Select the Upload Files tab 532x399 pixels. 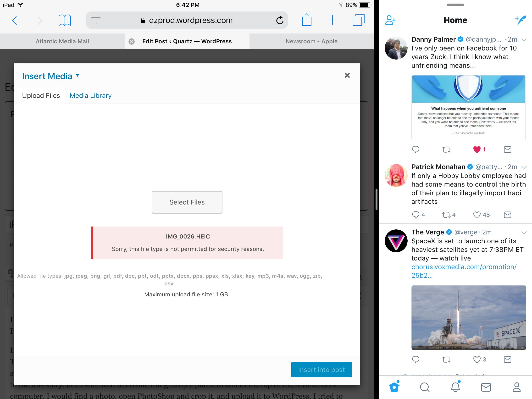pos(41,95)
